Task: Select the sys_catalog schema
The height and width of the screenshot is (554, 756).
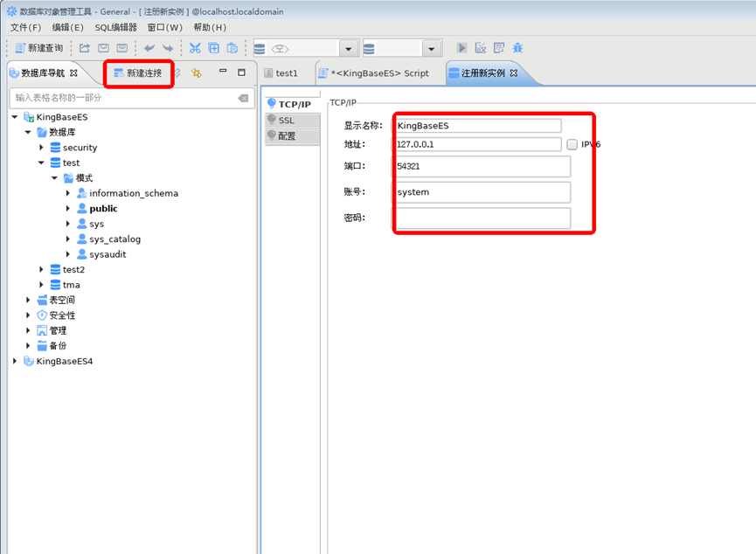Action: pos(114,239)
